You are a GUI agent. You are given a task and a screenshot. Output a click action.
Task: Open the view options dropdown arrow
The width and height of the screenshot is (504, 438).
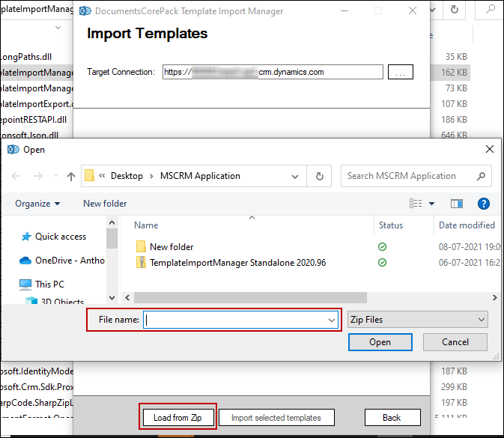(431, 204)
